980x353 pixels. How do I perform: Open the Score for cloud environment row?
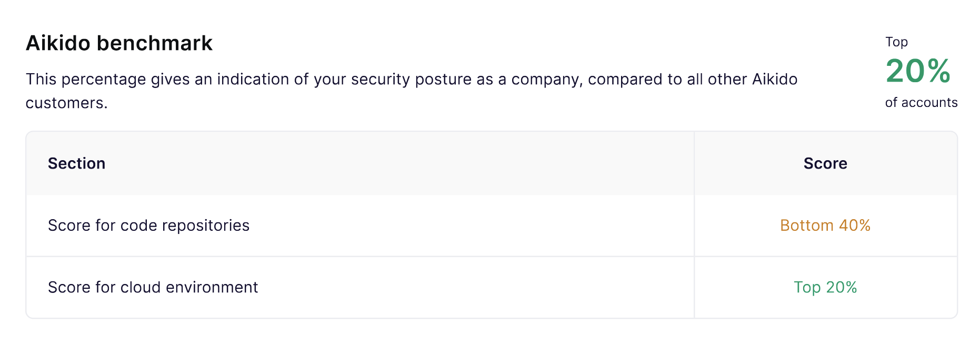coord(492,288)
